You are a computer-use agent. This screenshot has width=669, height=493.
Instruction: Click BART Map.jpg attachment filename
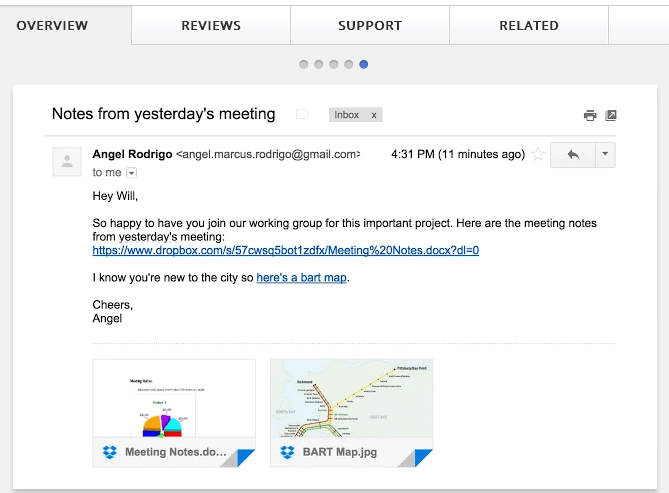(340, 452)
